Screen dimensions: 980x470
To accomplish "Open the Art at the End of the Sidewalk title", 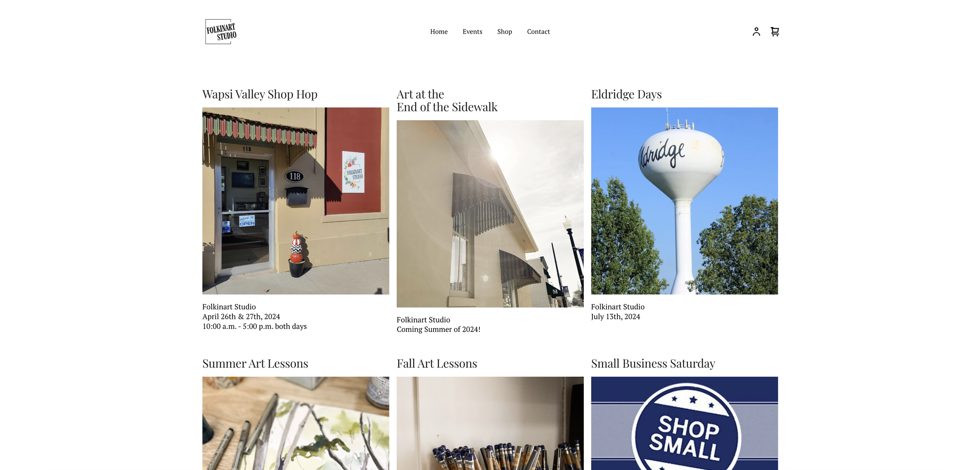I will coord(447,100).
